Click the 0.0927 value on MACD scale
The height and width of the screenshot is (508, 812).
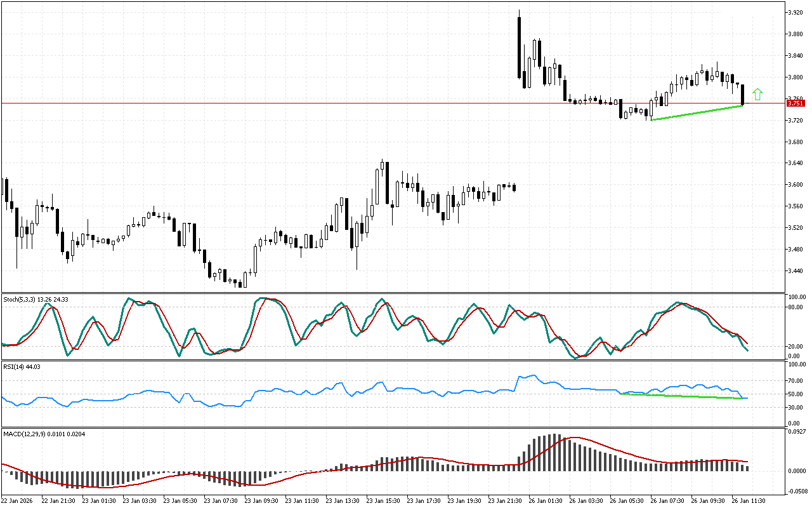796,432
